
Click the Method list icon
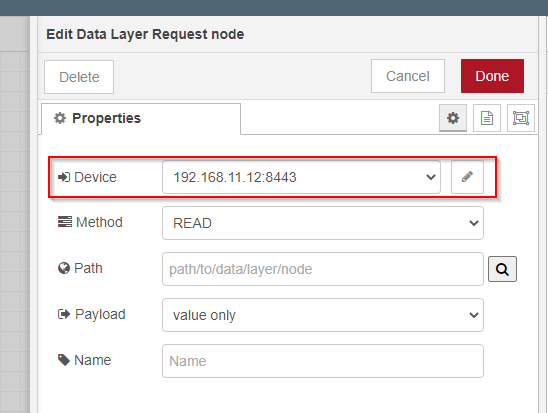click(65, 222)
